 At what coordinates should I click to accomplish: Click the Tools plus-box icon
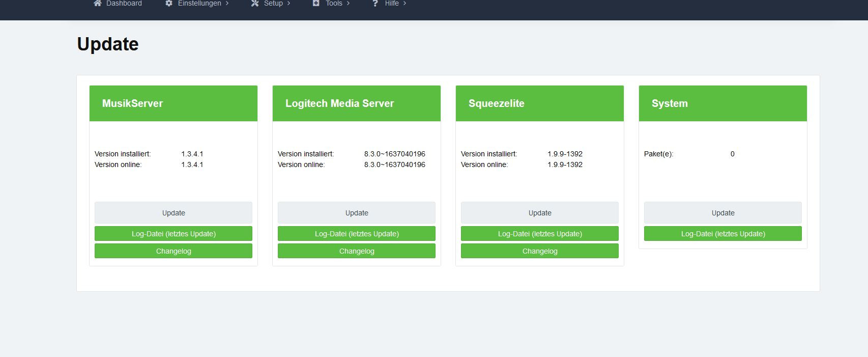point(316,4)
